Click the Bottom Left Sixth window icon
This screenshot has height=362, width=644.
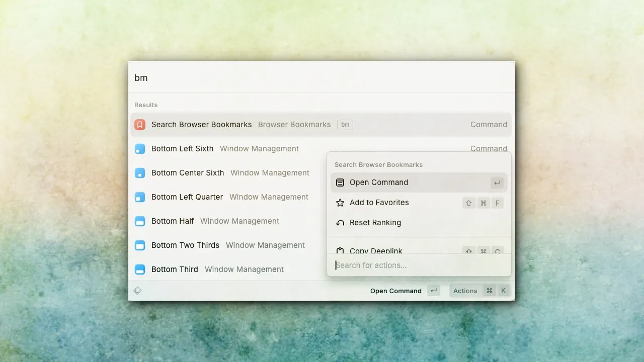140,149
